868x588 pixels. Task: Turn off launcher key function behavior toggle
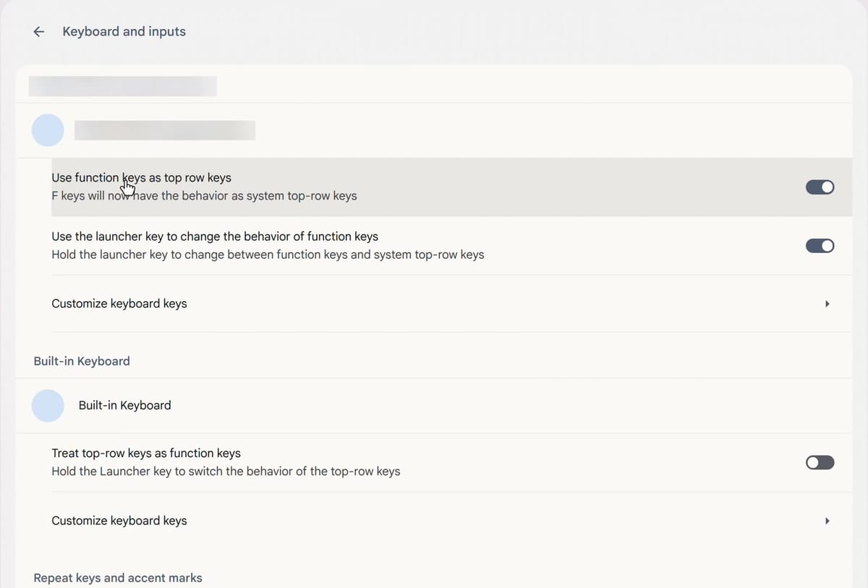tap(820, 246)
